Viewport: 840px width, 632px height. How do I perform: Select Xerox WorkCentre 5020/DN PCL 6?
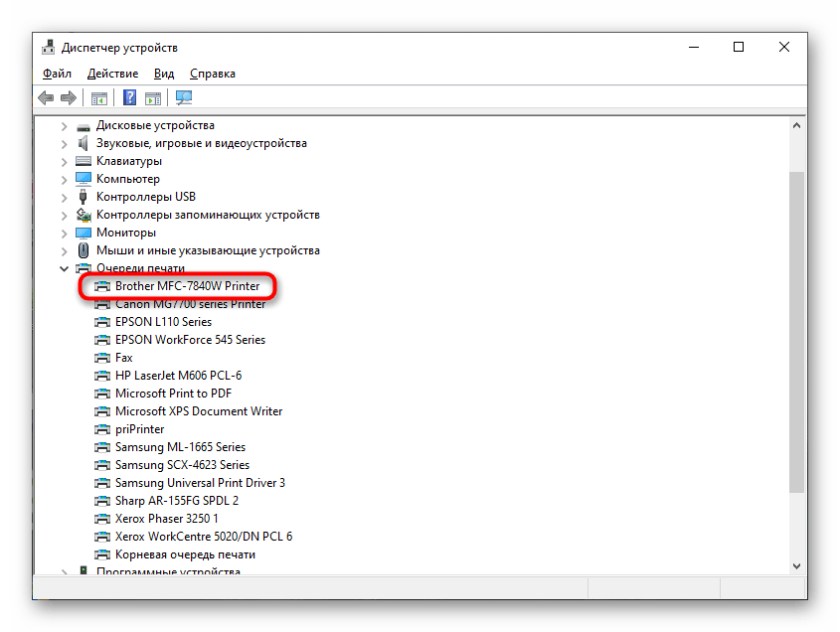click(x=204, y=537)
